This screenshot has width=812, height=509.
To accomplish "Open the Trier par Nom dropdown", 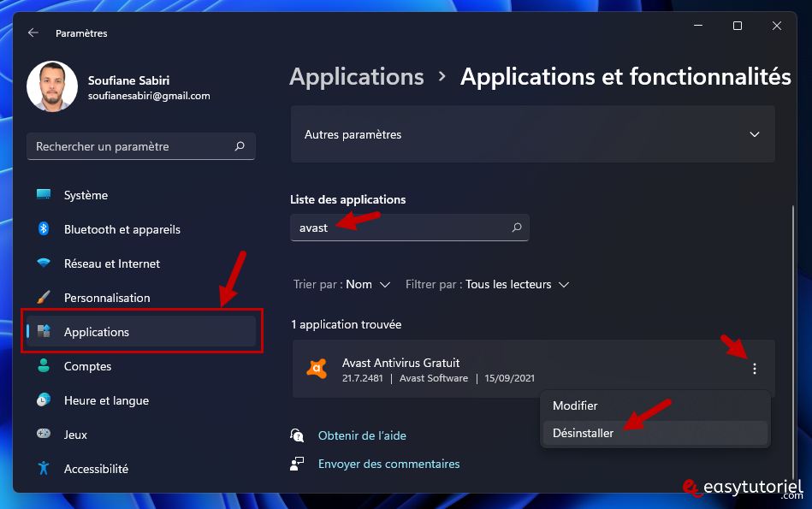I will coord(341,284).
